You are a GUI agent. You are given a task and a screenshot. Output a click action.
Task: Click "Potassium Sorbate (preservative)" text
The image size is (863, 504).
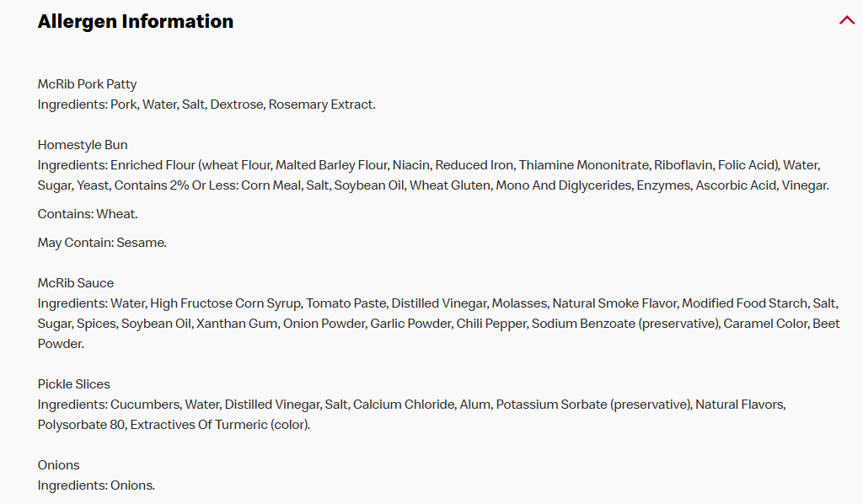click(x=593, y=405)
